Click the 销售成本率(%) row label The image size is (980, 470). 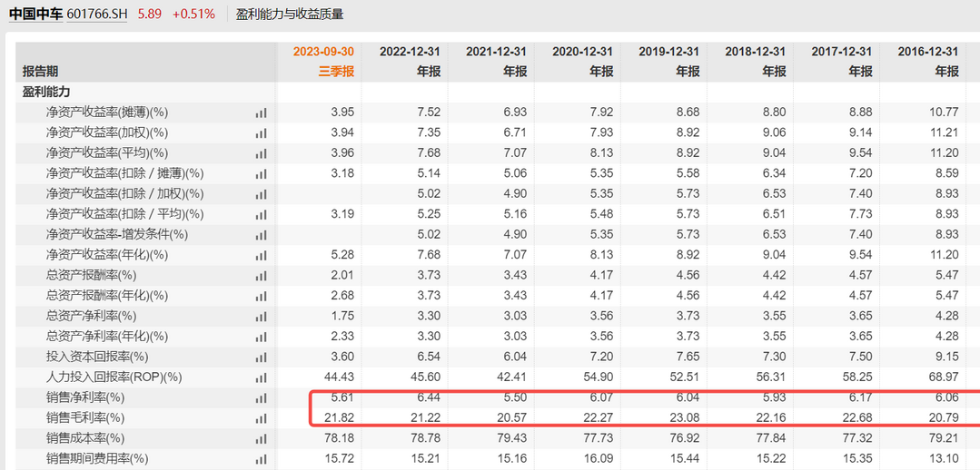click(85, 438)
